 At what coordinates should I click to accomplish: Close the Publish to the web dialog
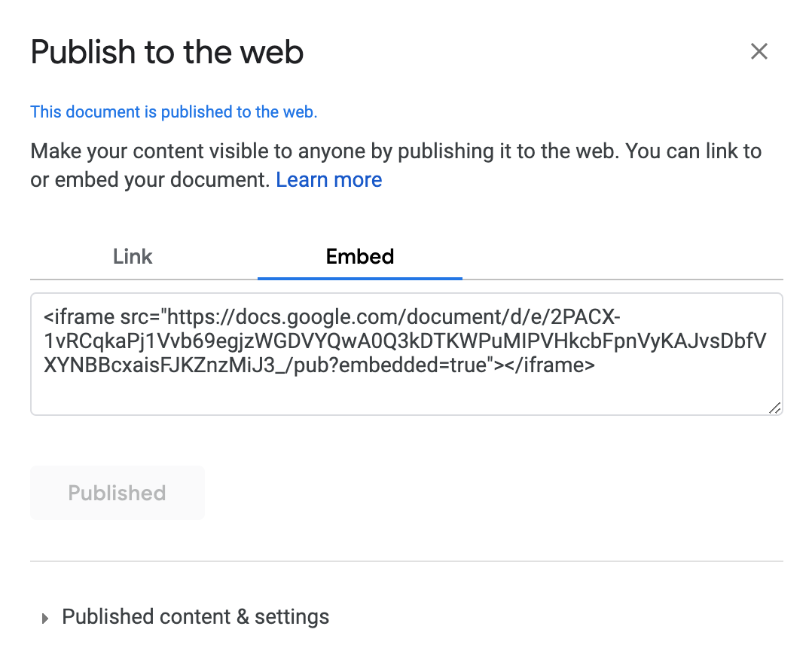click(759, 51)
